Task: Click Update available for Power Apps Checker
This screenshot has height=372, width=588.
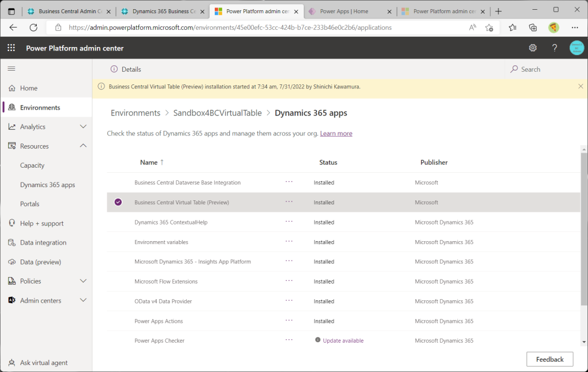Action: [x=343, y=340]
